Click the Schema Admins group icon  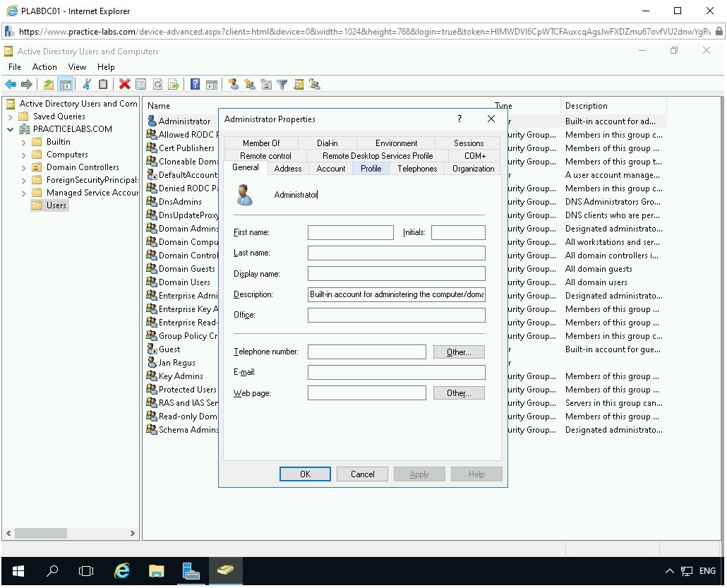point(152,429)
